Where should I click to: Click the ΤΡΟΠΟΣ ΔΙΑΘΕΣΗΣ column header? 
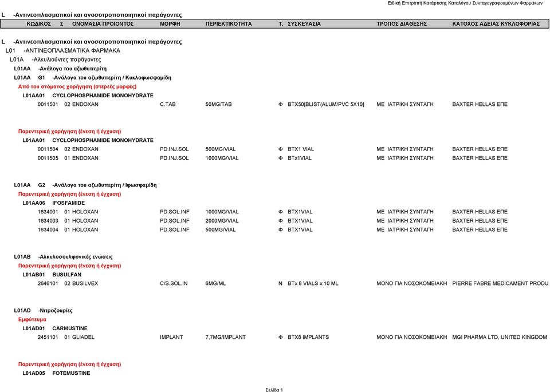tap(402, 24)
